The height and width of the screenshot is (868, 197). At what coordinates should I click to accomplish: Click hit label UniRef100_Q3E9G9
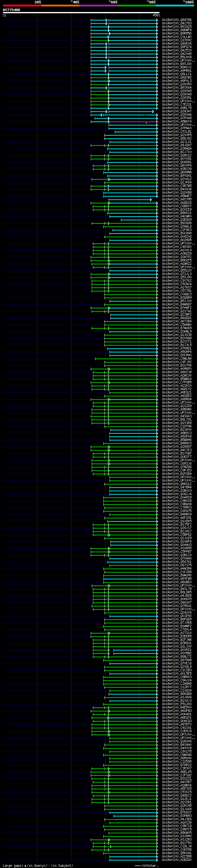[x=176, y=220]
